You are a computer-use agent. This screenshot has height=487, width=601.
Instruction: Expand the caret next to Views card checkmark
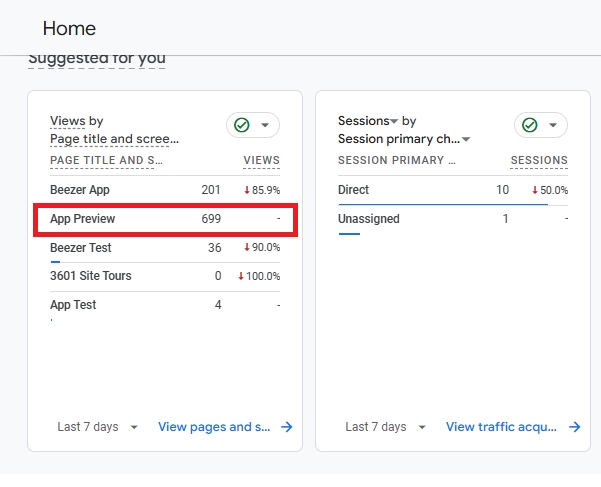click(x=265, y=125)
